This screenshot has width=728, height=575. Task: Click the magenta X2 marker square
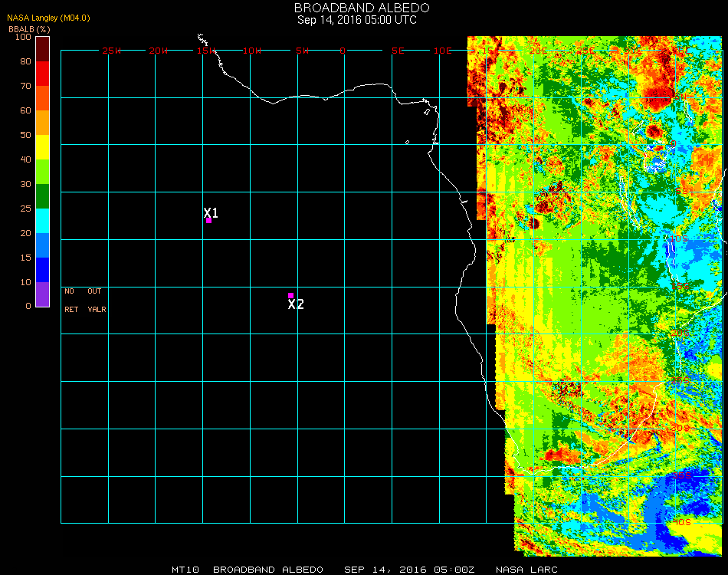tap(290, 295)
